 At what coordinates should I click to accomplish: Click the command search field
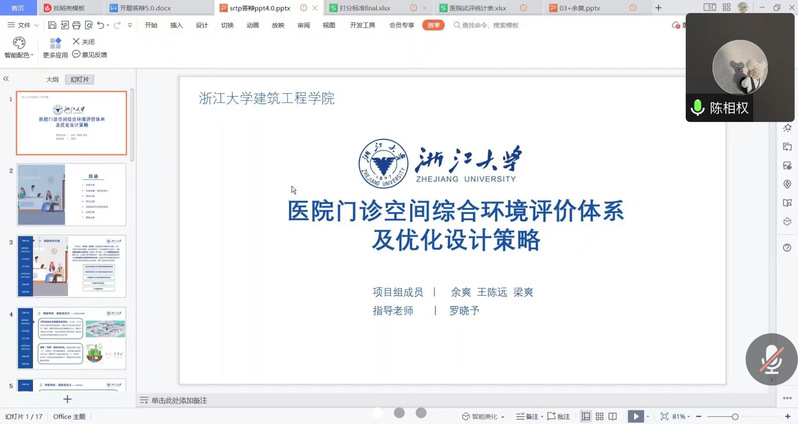coord(486,25)
